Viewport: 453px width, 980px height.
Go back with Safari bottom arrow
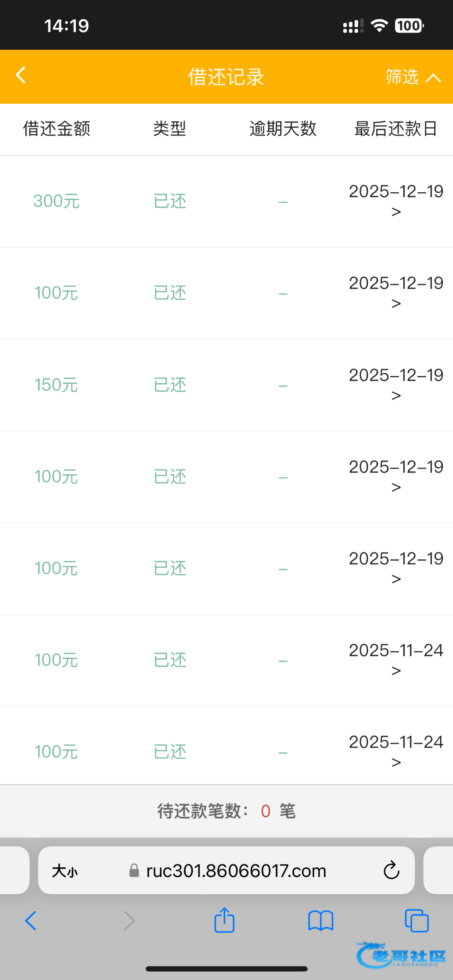coord(31,921)
